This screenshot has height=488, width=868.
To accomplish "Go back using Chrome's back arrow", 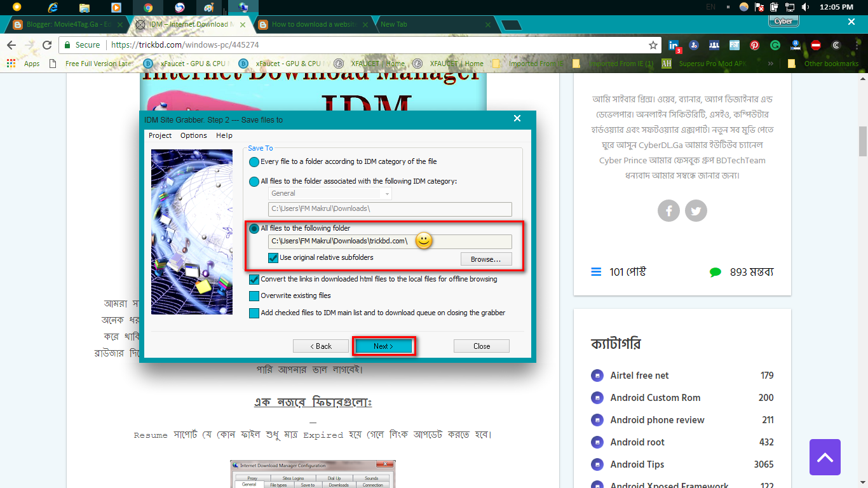I will [x=11, y=45].
